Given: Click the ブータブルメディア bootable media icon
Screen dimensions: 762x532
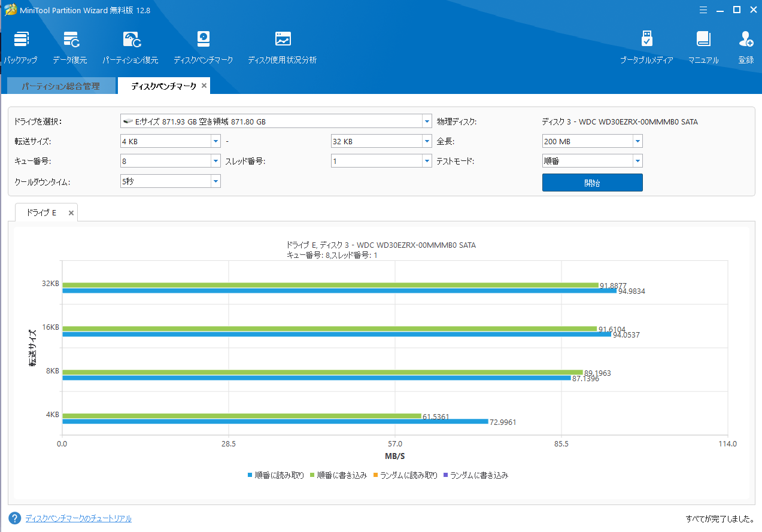Looking at the screenshot, I should tap(646, 40).
